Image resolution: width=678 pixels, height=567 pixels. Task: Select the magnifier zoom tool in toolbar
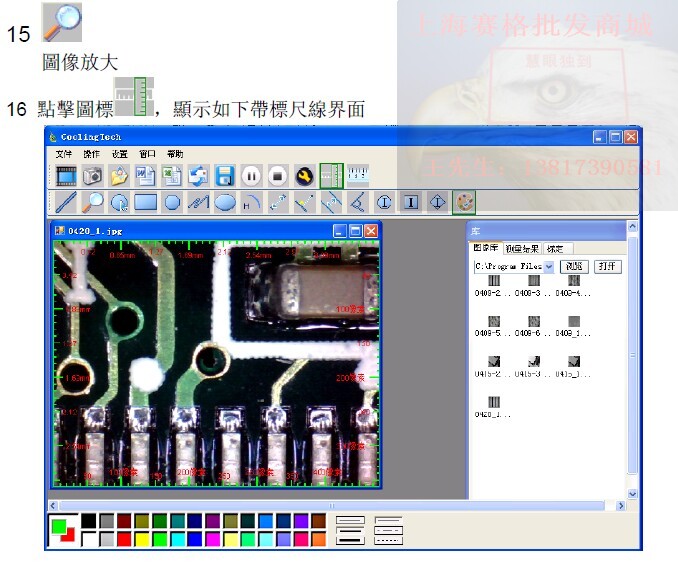point(93,202)
